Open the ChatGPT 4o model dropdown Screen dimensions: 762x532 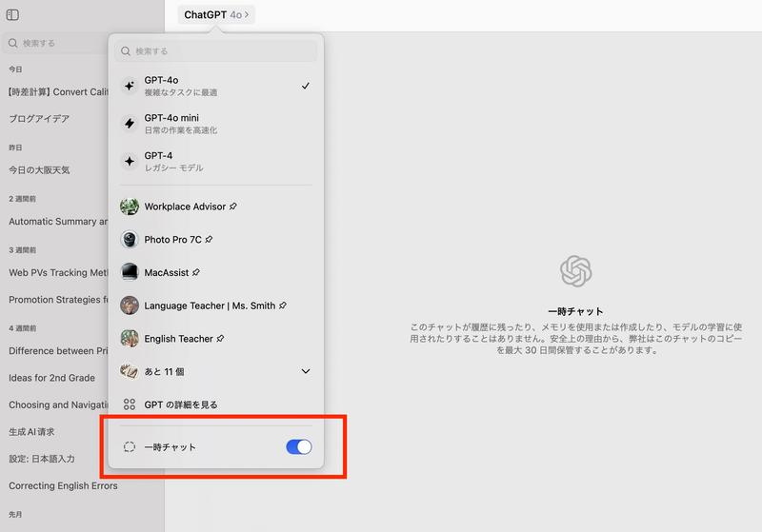point(216,15)
